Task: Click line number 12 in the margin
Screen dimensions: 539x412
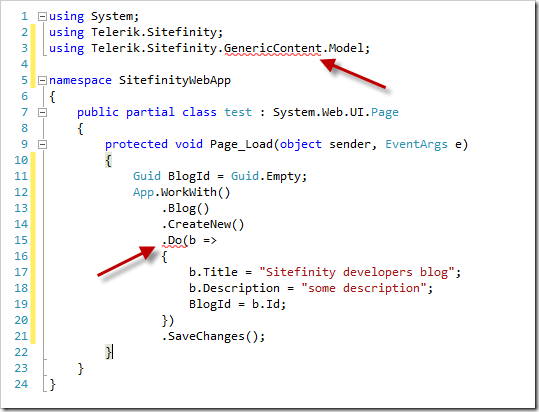Action: (x=21, y=192)
